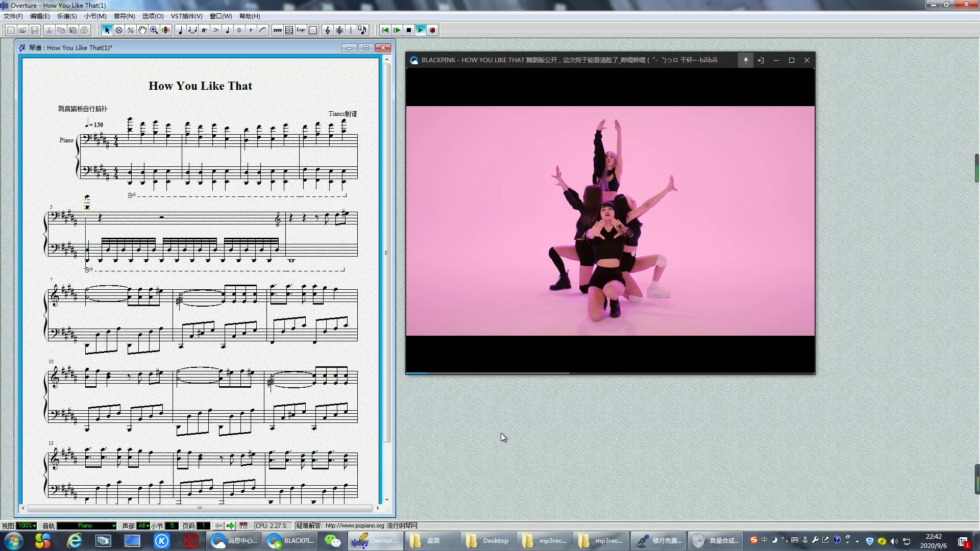Open the treble clef palette

(x=328, y=30)
